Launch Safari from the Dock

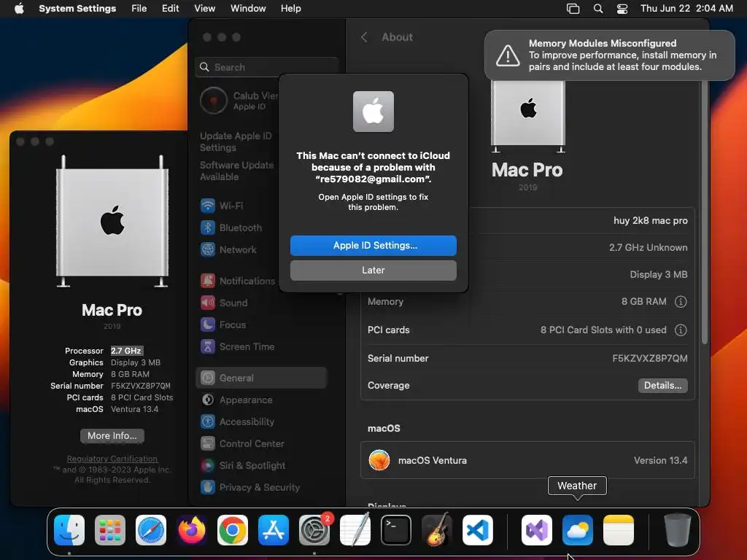point(151,530)
